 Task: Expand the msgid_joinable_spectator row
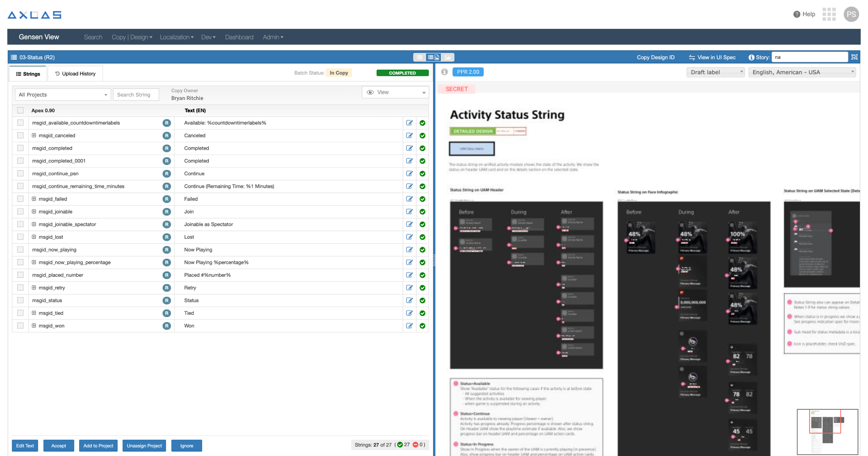click(x=34, y=224)
